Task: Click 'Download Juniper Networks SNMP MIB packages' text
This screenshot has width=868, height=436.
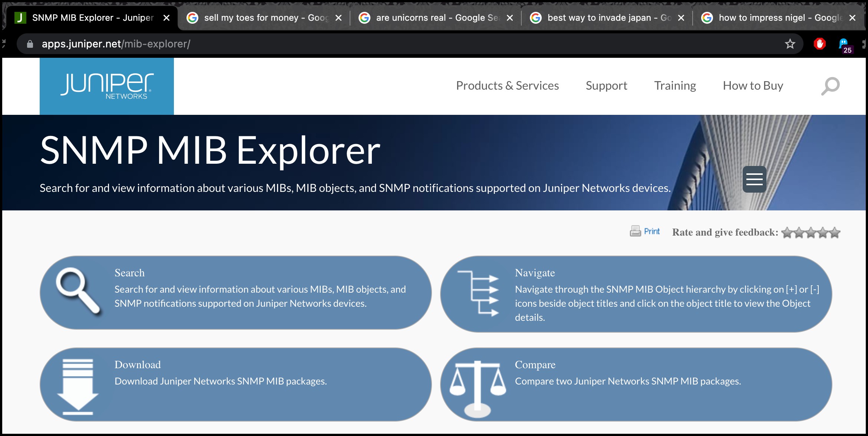Action: [221, 381]
